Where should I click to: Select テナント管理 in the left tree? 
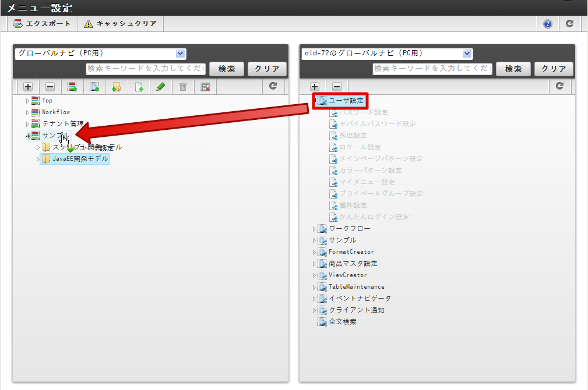62,123
